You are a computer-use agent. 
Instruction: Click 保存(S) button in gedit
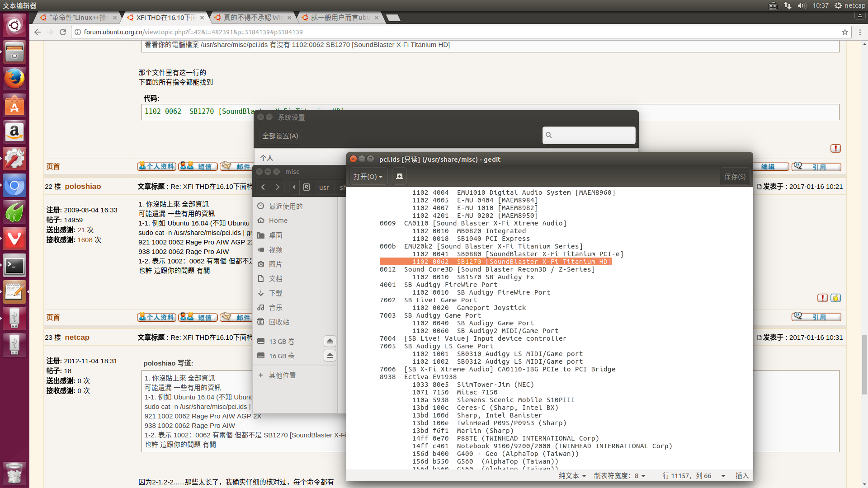[735, 177]
